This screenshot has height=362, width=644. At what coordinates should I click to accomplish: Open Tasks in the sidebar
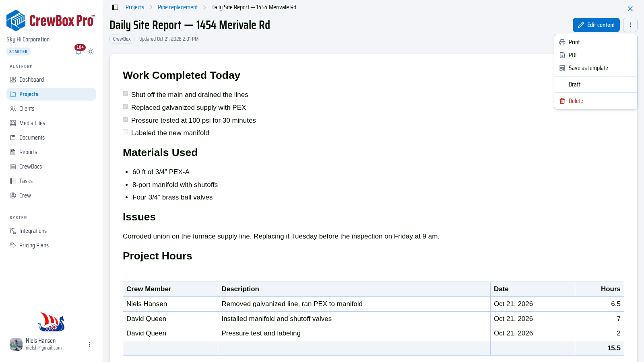click(51, 181)
